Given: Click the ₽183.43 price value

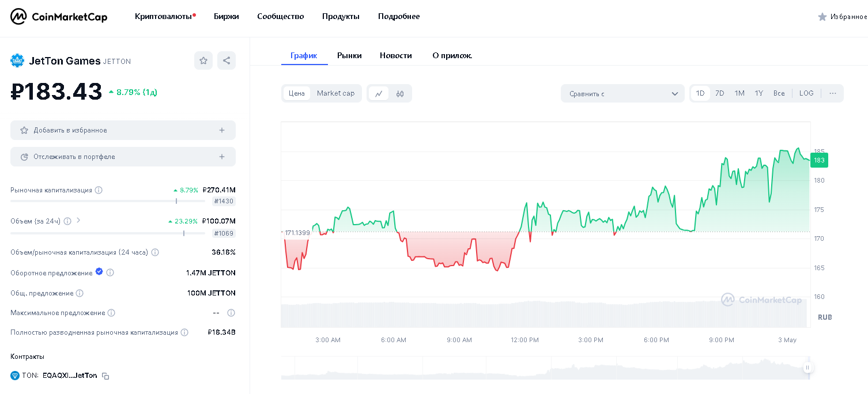Looking at the screenshot, I should (56, 92).
